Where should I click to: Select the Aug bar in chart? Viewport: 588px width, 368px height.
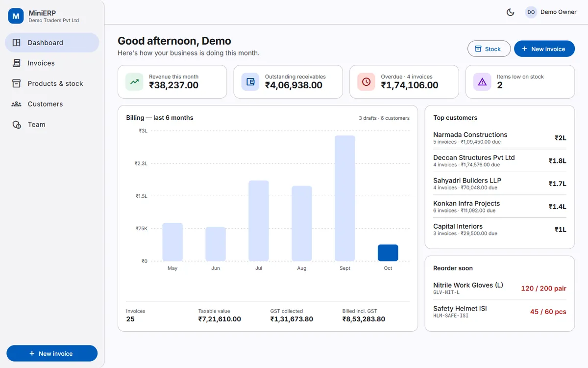coord(302,223)
